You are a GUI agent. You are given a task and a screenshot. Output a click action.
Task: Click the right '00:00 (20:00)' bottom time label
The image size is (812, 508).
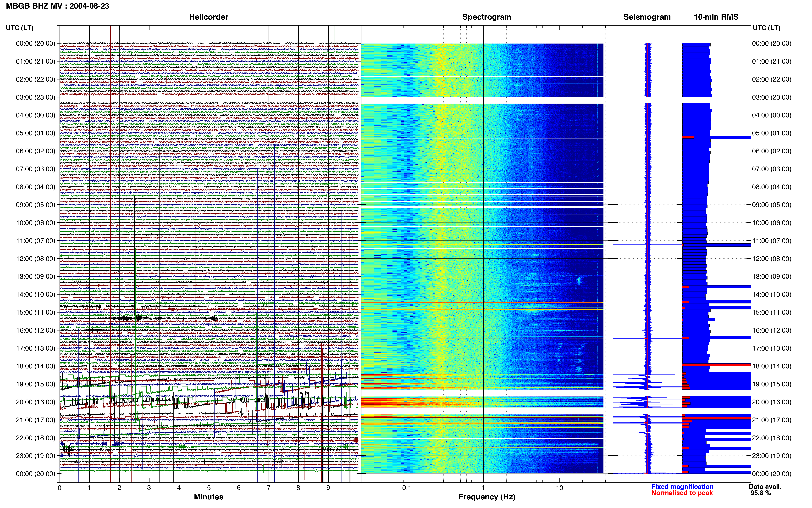772,474
